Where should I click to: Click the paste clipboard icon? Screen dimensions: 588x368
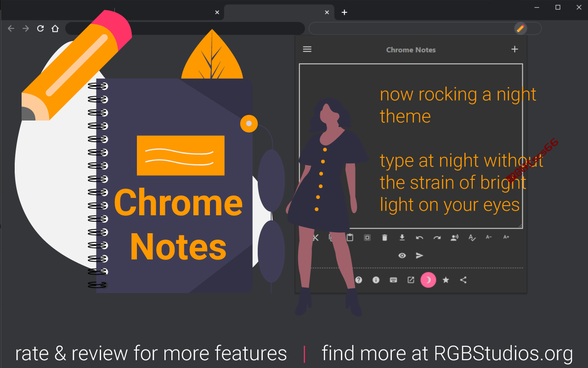click(350, 237)
